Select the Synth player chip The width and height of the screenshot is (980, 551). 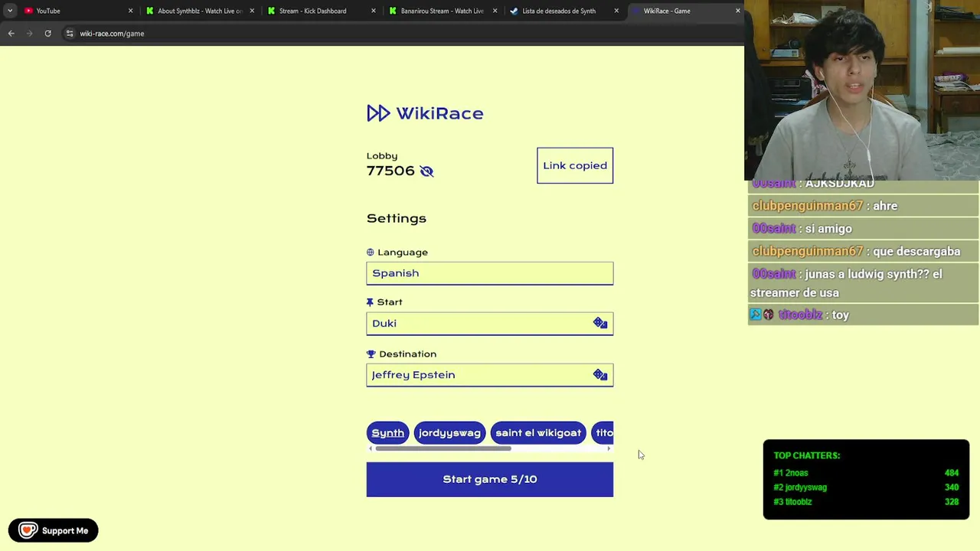pyautogui.click(x=388, y=433)
